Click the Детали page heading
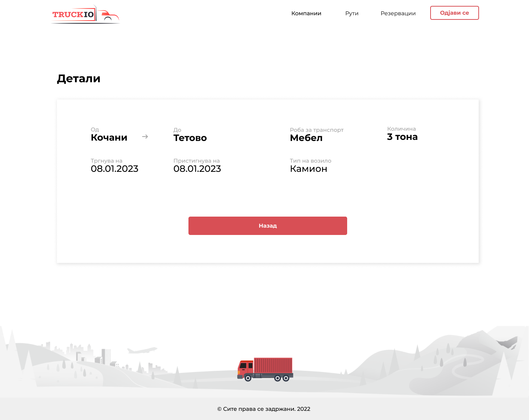Screen dimensions: 529x420 79,79
